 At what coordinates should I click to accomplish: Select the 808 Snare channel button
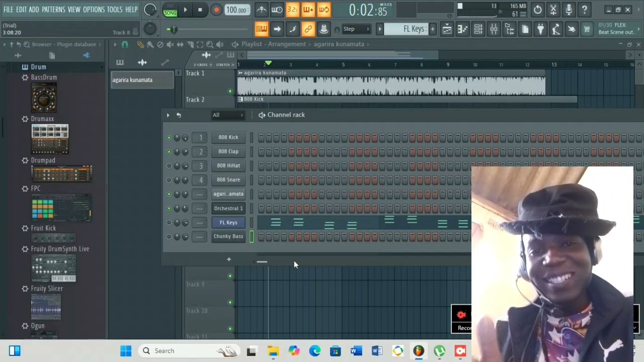tap(228, 179)
